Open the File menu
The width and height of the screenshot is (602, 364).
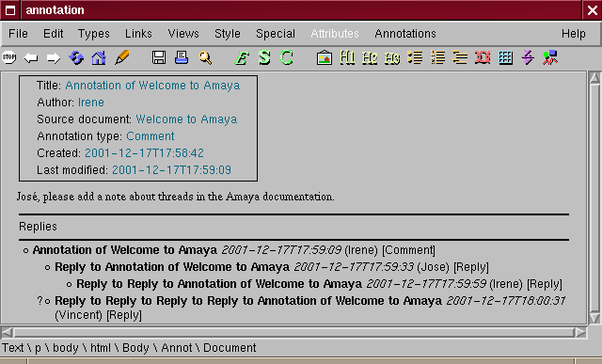[x=18, y=34]
